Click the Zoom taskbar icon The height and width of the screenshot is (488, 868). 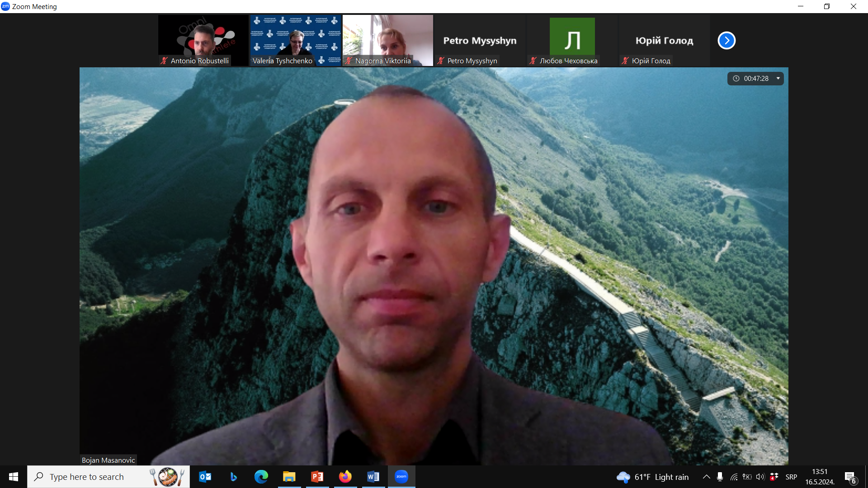401,477
